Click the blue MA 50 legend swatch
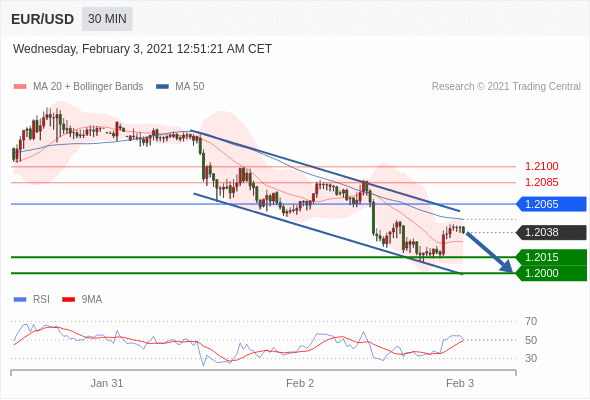 (162, 87)
